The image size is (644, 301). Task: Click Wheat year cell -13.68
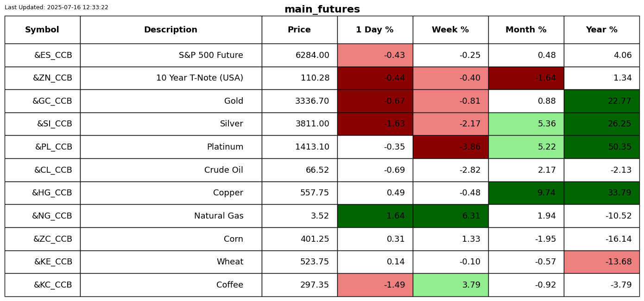pos(601,262)
